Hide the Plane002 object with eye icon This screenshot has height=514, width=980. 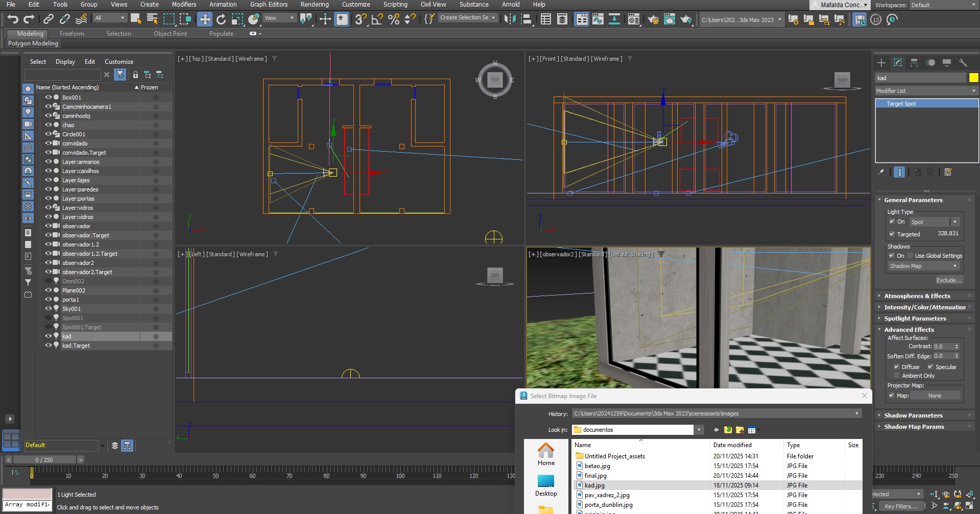click(x=49, y=290)
